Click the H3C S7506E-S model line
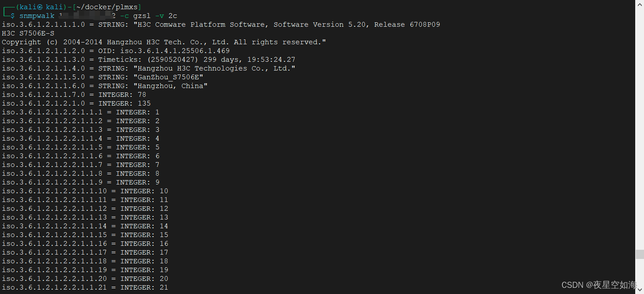 tap(28, 33)
